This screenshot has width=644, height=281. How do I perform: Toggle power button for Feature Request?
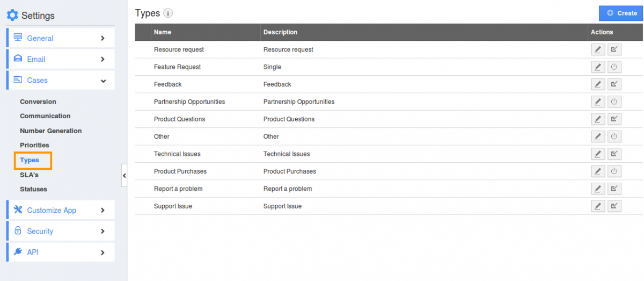coord(614,67)
